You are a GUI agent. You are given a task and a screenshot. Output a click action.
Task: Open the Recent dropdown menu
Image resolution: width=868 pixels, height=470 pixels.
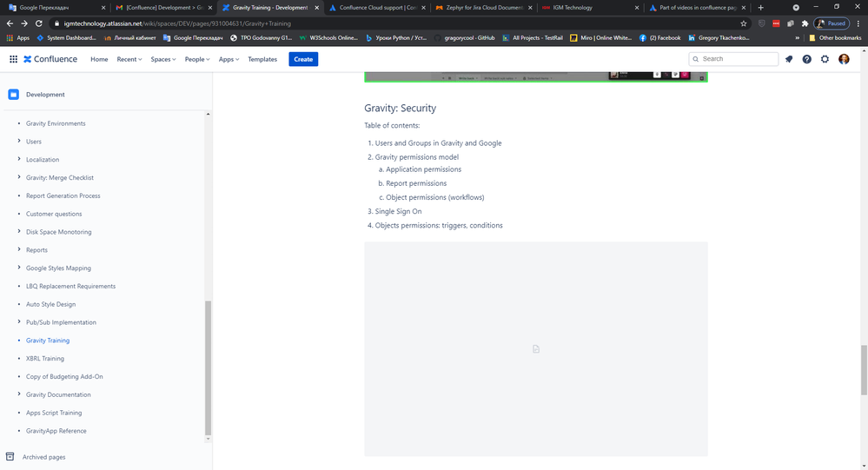pyautogui.click(x=129, y=59)
